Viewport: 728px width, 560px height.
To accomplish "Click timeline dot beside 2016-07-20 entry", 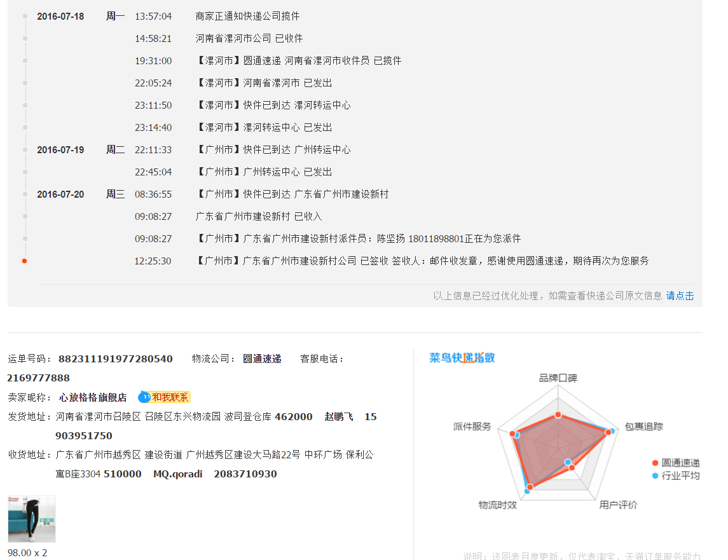I will tap(25, 194).
